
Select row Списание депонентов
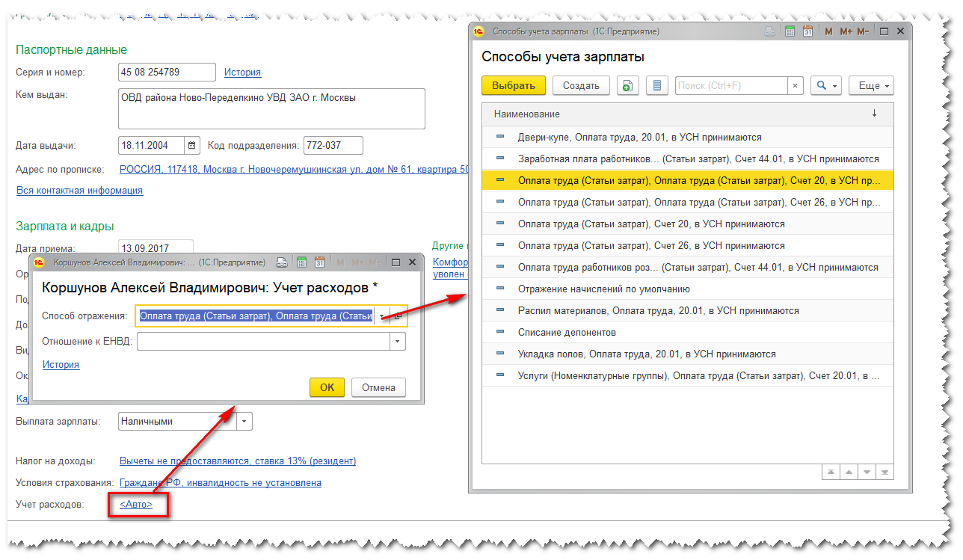688,333
